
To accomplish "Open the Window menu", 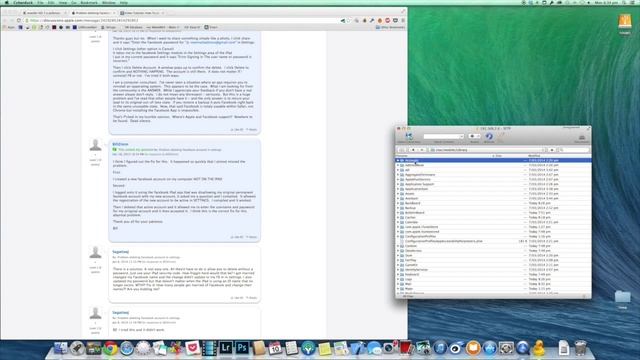I will pyautogui.click(x=109, y=2).
